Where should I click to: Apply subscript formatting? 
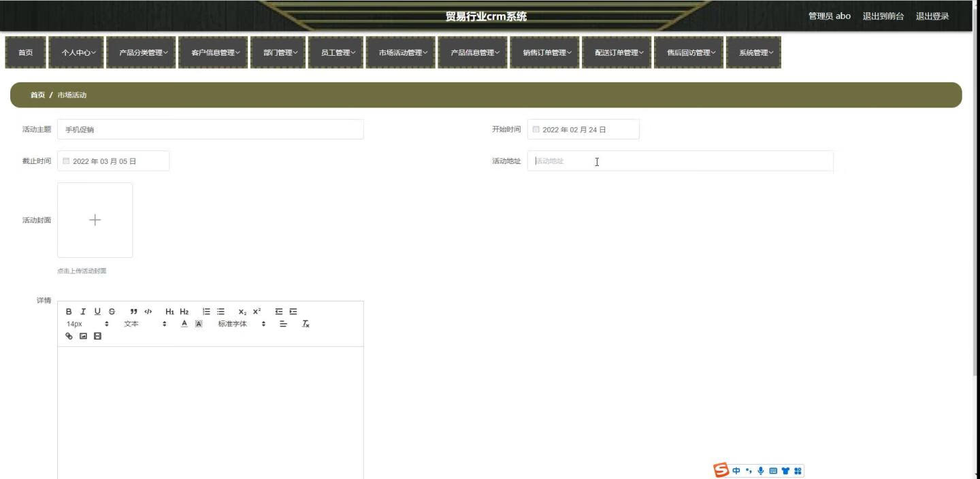[242, 312]
